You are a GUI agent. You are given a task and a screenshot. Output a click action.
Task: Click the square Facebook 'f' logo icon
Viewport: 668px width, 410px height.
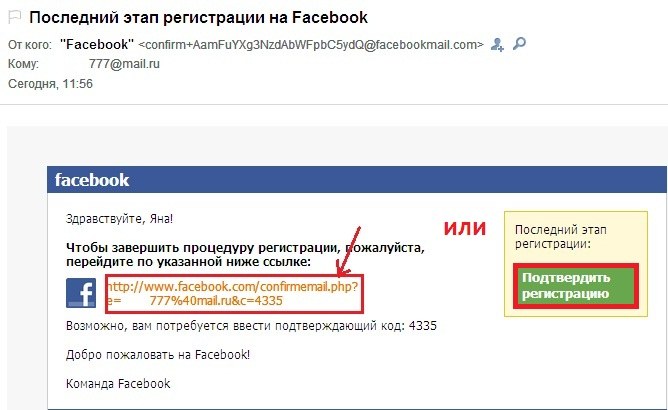point(81,293)
